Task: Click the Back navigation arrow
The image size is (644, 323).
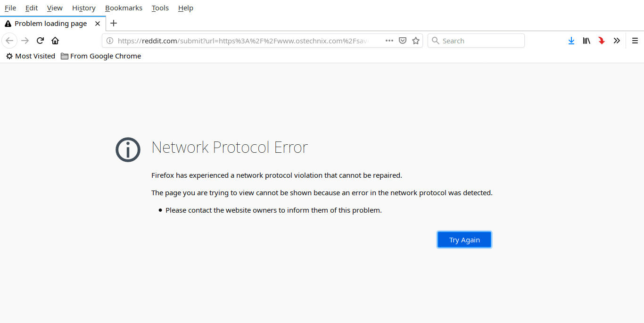Action: [x=9, y=41]
